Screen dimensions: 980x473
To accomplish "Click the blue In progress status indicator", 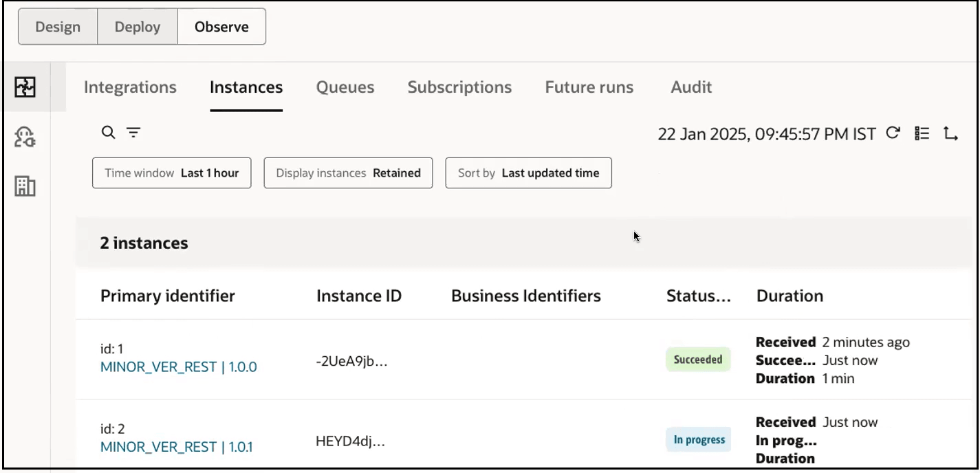I will [698, 439].
